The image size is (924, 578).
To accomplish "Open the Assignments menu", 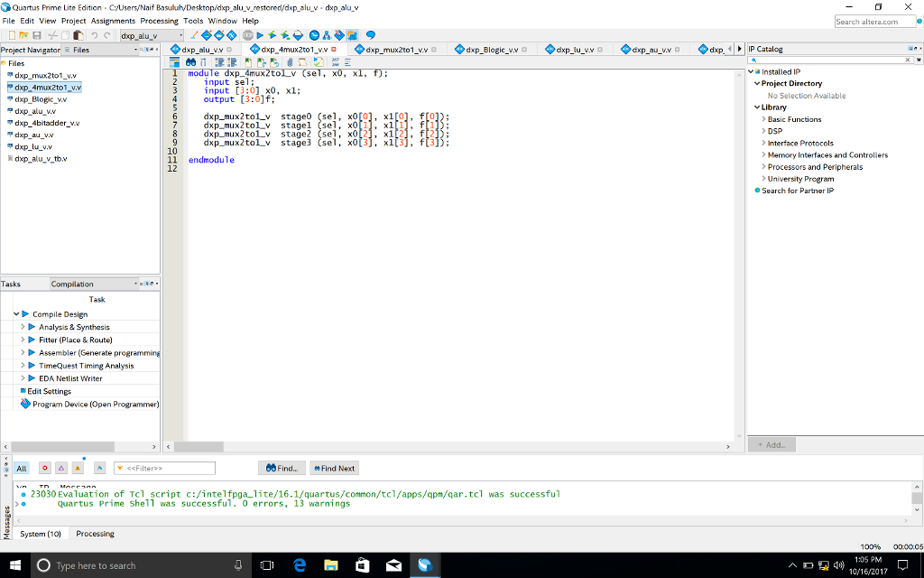I will click(x=113, y=21).
